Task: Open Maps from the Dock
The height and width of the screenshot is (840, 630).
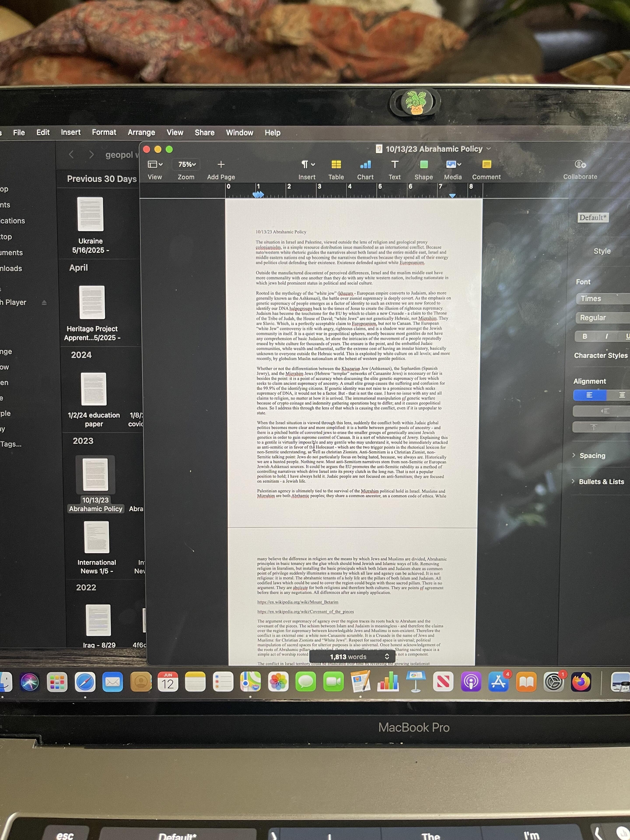Action: point(251,682)
